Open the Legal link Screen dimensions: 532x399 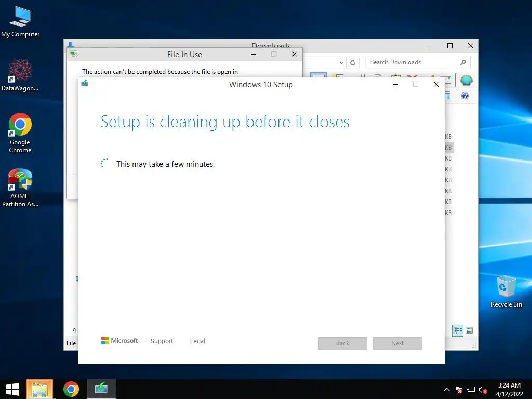coord(197,341)
